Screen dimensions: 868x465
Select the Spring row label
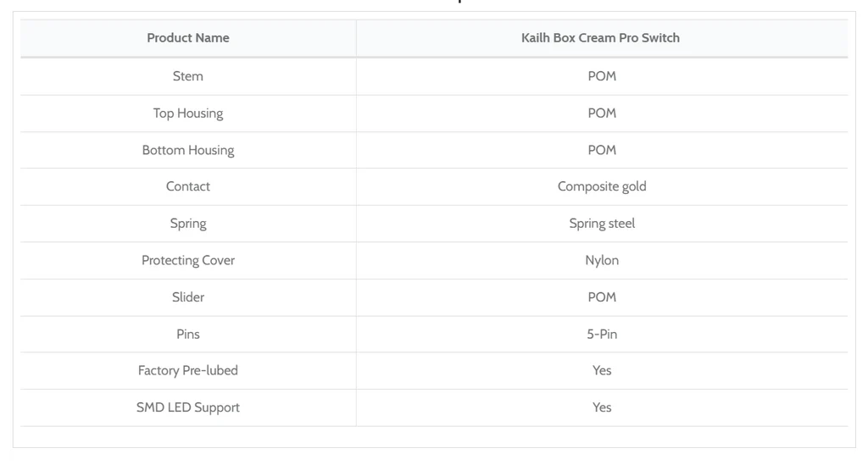tap(188, 224)
